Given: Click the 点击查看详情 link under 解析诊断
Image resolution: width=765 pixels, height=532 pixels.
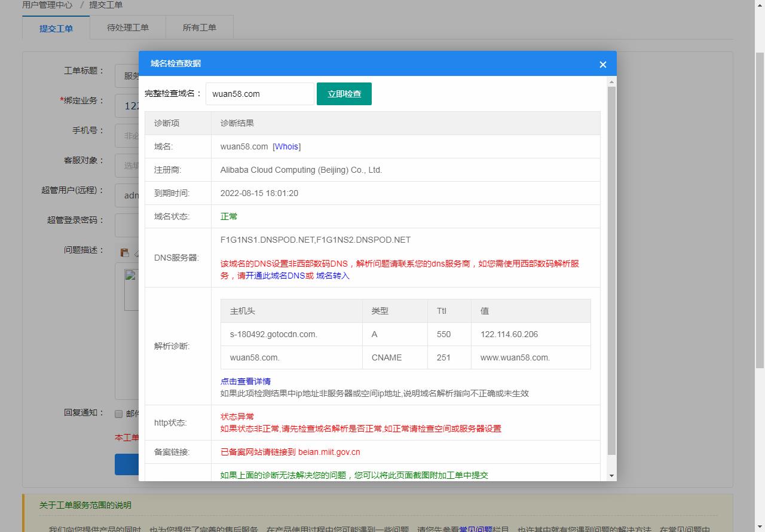Looking at the screenshot, I should coord(245,381).
